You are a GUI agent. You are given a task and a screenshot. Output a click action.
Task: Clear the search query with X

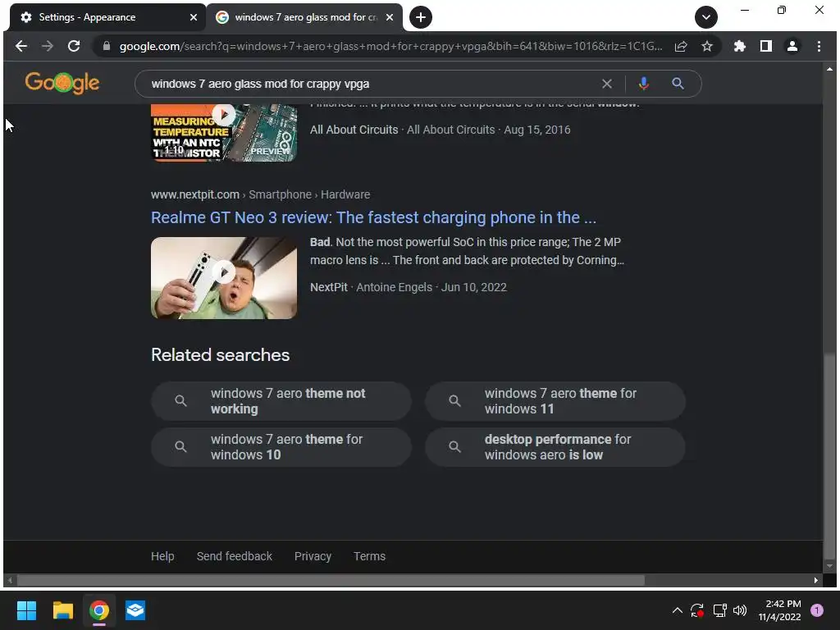point(606,84)
